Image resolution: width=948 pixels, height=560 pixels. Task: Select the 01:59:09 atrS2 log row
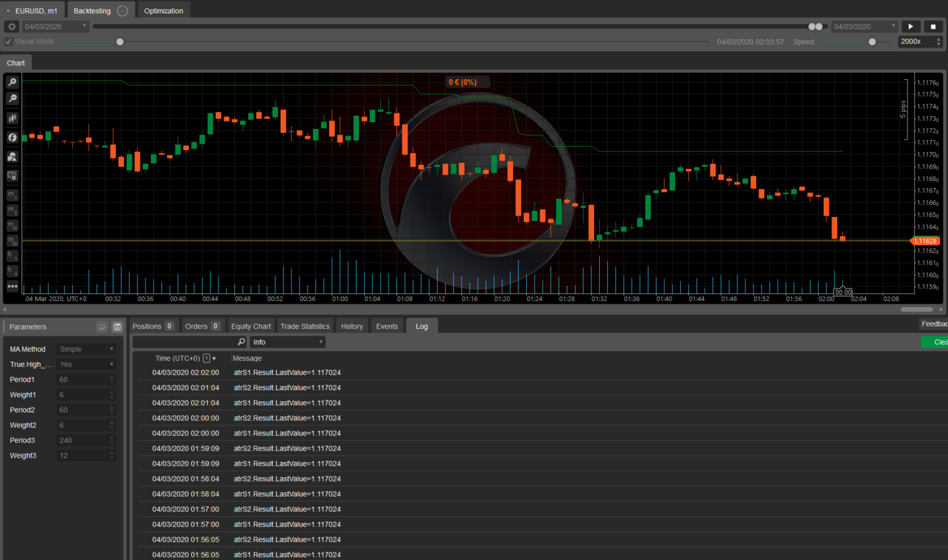[543, 449]
